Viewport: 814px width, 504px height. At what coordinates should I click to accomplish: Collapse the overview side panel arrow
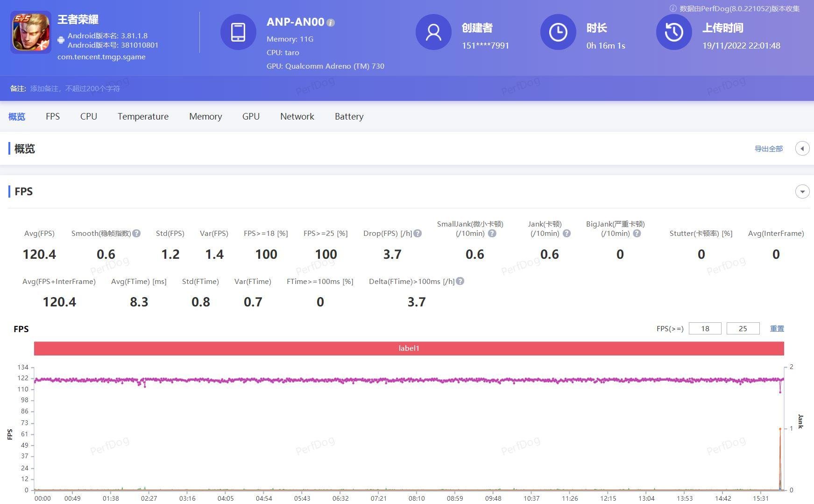[x=802, y=149]
